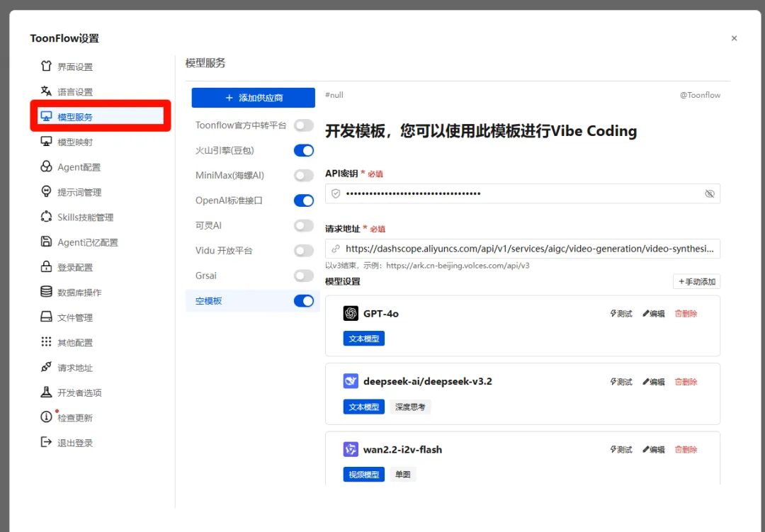Click the shield icon in API密钥 field
The width and height of the screenshot is (765, 532).
pos(336,194)
